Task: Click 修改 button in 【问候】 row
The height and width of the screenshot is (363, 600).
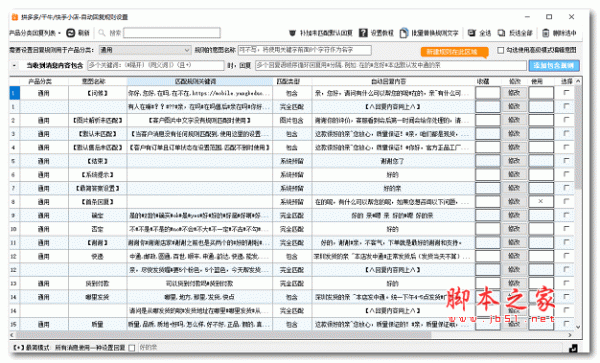Action: click(514, 93)
